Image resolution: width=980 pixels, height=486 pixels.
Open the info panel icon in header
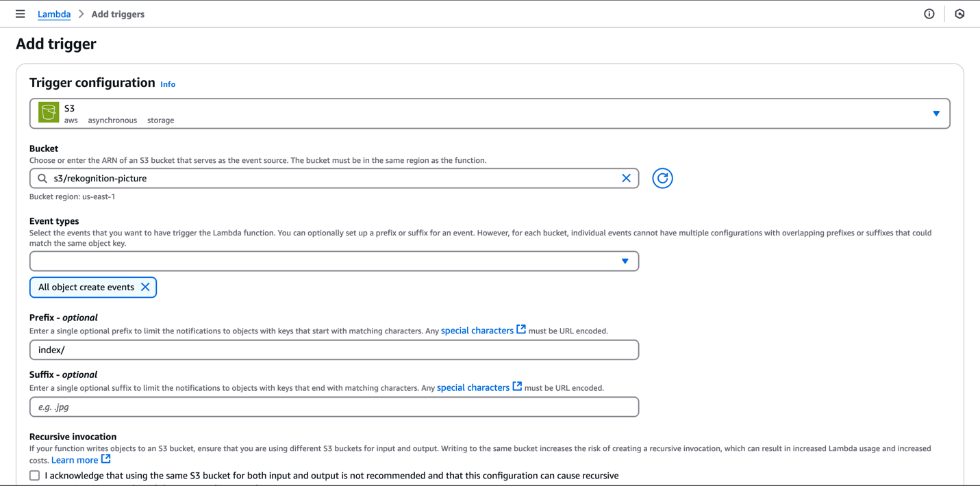click(x=929, y=14)
